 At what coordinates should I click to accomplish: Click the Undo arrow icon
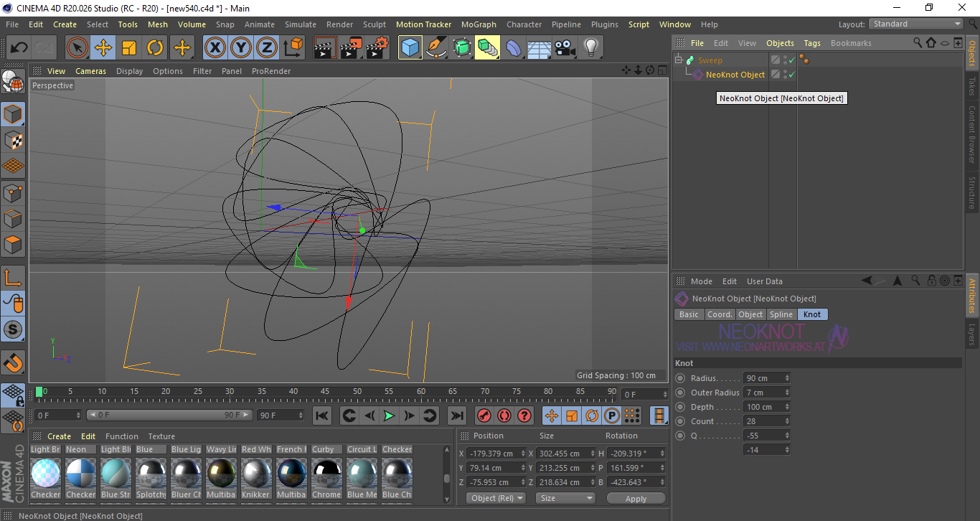[19, 48]
